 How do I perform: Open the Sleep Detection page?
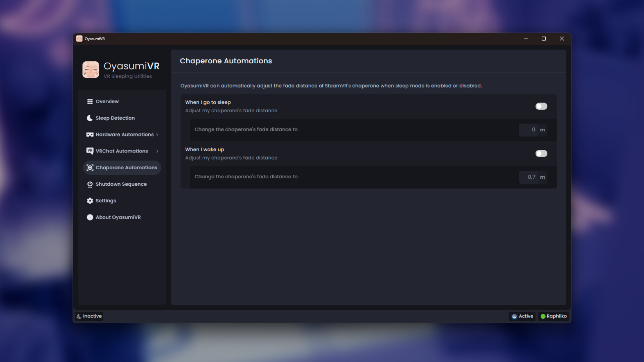[x=115, y=118]
